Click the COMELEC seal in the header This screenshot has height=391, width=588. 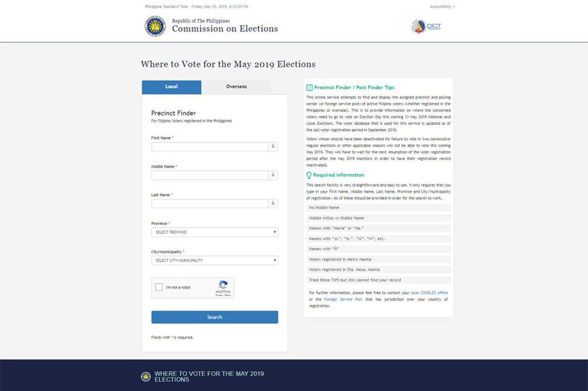(155, 26)
